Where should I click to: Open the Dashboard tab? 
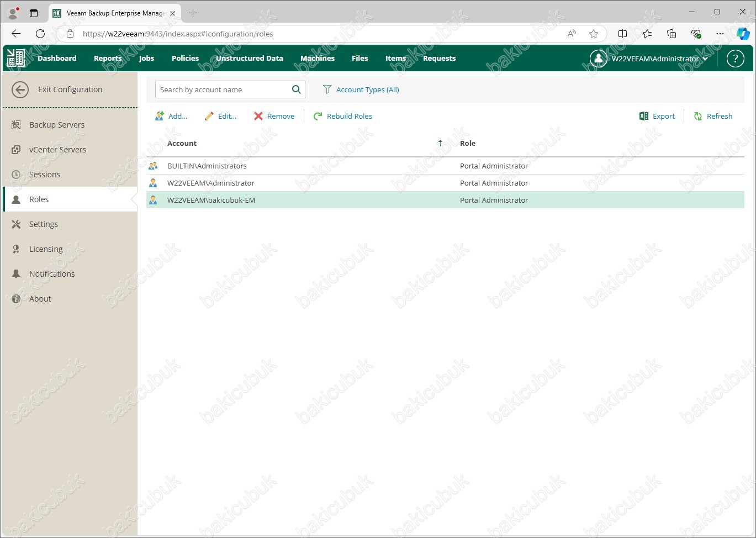[57, 58]
